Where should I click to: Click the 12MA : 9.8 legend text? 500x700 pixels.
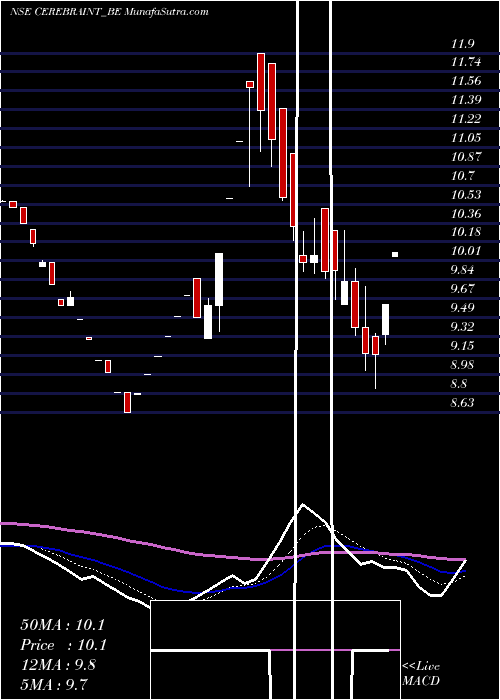pos(58,664)
